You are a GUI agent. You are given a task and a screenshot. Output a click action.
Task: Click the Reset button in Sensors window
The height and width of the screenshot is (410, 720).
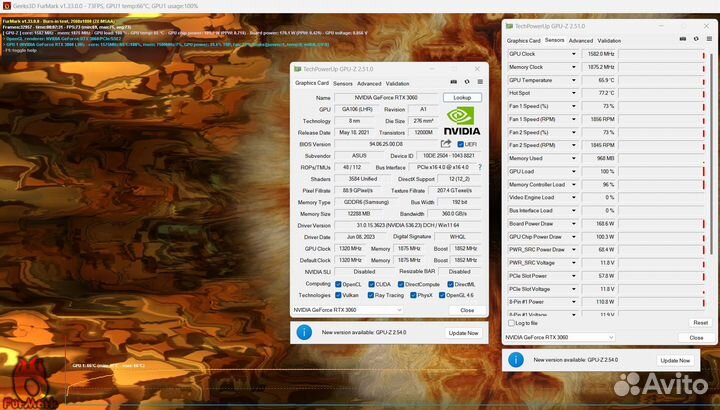(x=700, y=323)
